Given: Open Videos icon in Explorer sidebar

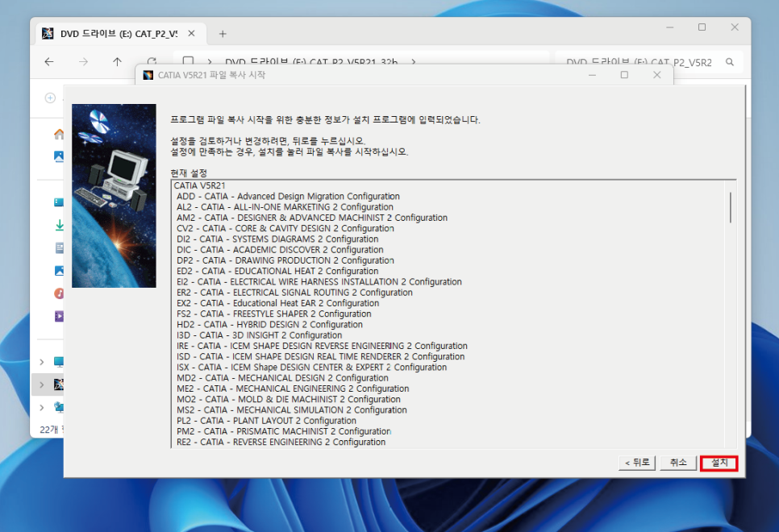Looking at the screenshot, I should (59, 316).
